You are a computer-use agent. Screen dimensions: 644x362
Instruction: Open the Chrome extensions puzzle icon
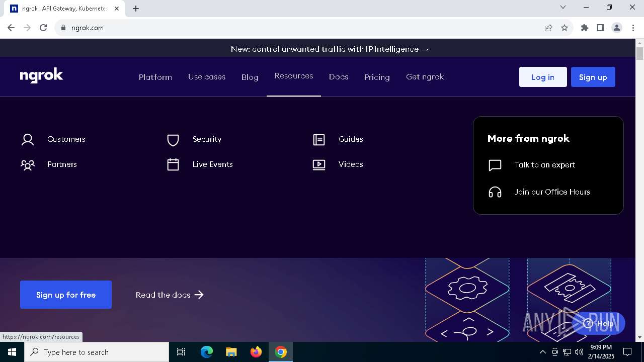coord(585,28)
